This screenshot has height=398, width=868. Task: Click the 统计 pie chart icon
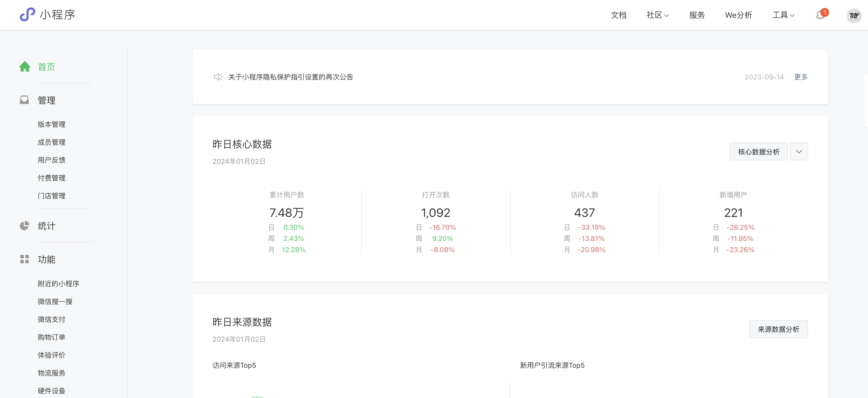click(24, 226)
